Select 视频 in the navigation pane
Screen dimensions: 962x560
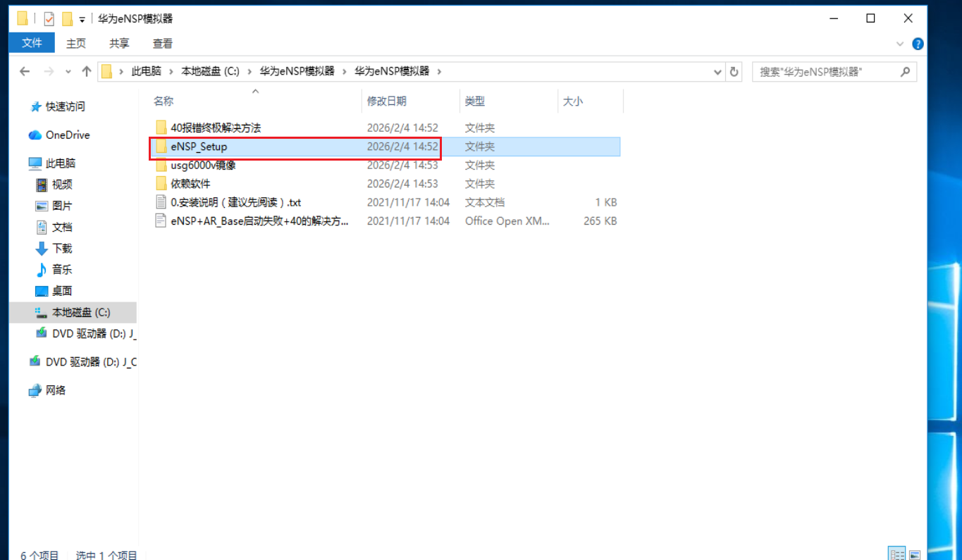[x=62, y=185]
